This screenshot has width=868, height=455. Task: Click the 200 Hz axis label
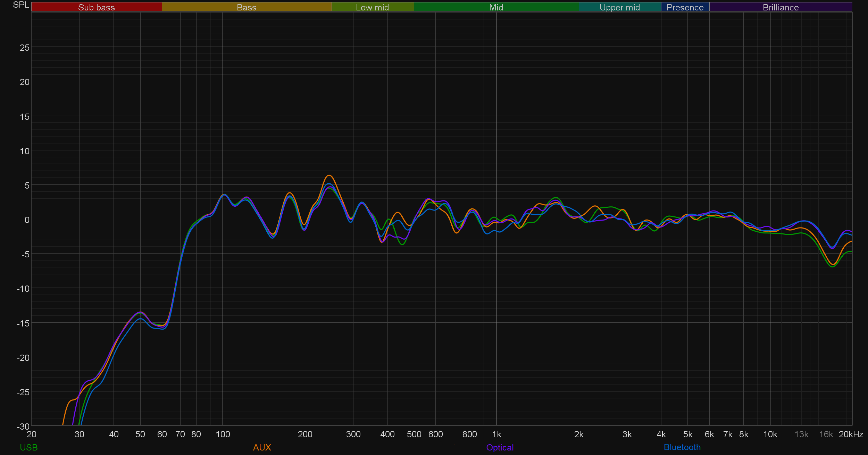(305, 434)
